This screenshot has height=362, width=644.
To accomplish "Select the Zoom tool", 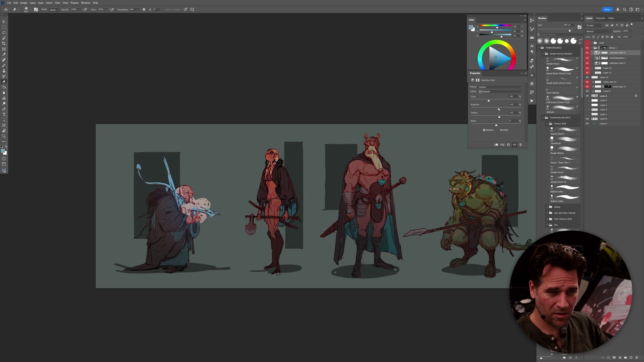I will pyautogui.click(x=4, y=136).
